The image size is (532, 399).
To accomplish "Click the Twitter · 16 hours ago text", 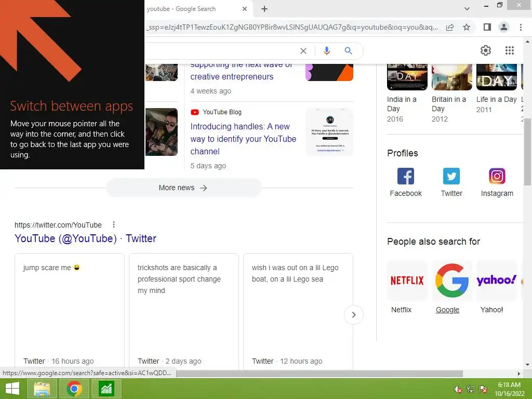I will coord(58,361).
